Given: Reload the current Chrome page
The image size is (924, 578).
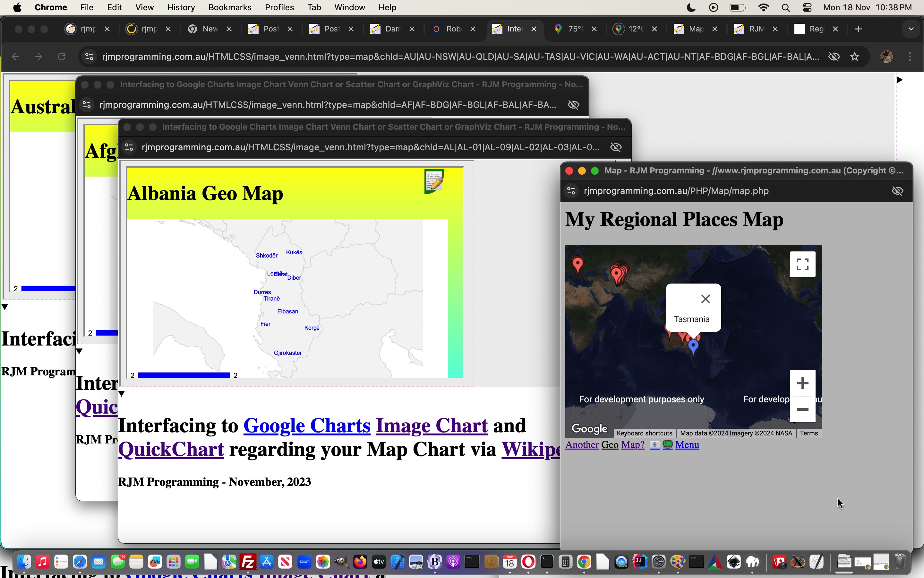Looking at the screenshot, I should 62,57.
